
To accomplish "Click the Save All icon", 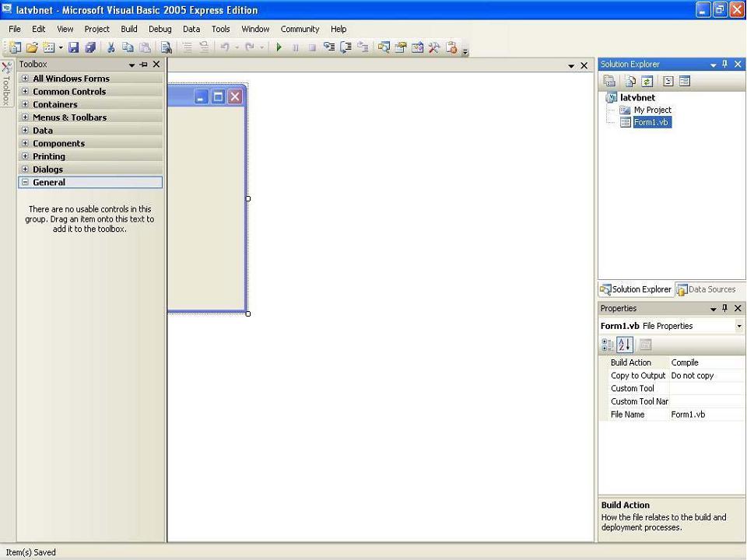I will click(90, 47).
